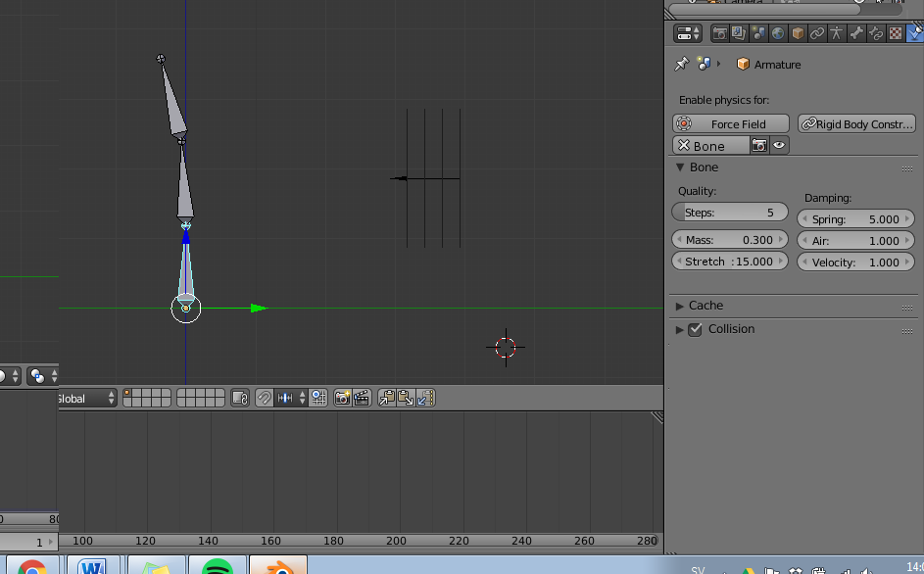Click the Spring damping field

click(855, 219)
